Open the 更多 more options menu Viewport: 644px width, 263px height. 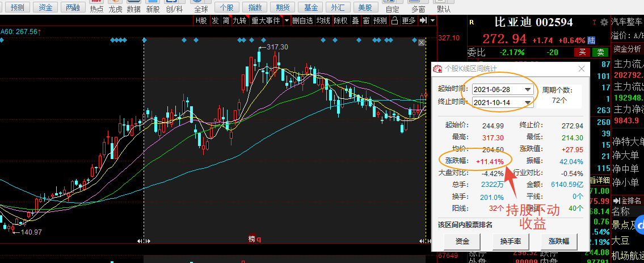click(409, 20)
